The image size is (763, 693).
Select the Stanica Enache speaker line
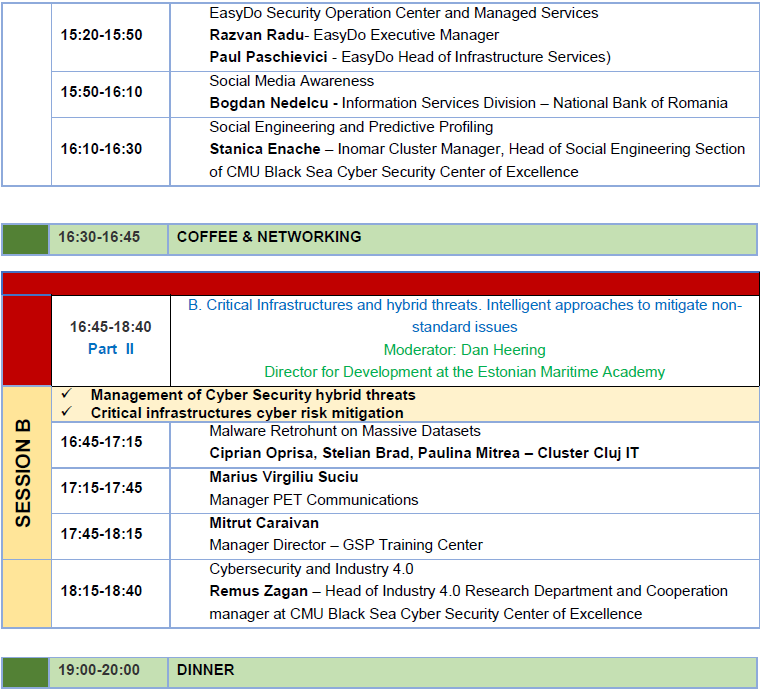tap(477, 149)
